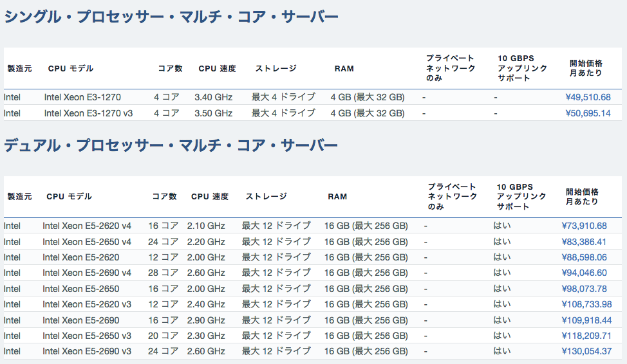Select 4 GB (最大 32 GB) in ¥49,510.68 row
Viewport: 627px width, 364px height.
click(368, 97)
